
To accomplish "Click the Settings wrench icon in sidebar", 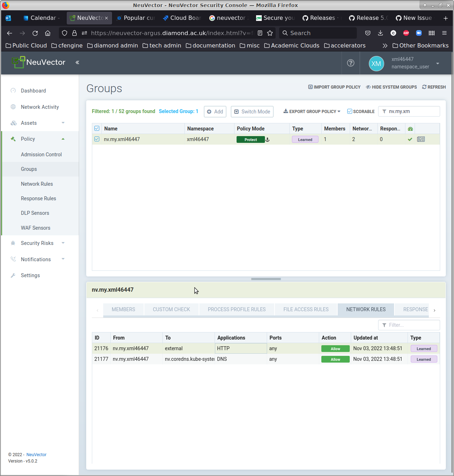I will (13, 275).
